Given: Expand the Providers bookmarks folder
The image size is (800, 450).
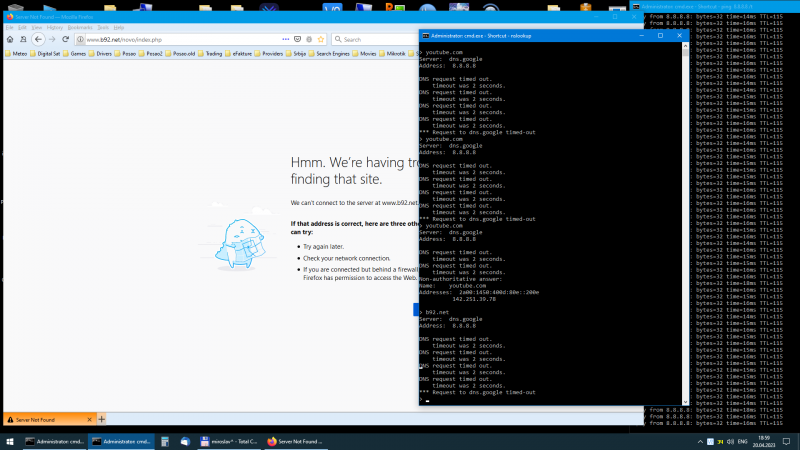Looking at the screenshot, I should pyautogui.click(x=269, y=54).
